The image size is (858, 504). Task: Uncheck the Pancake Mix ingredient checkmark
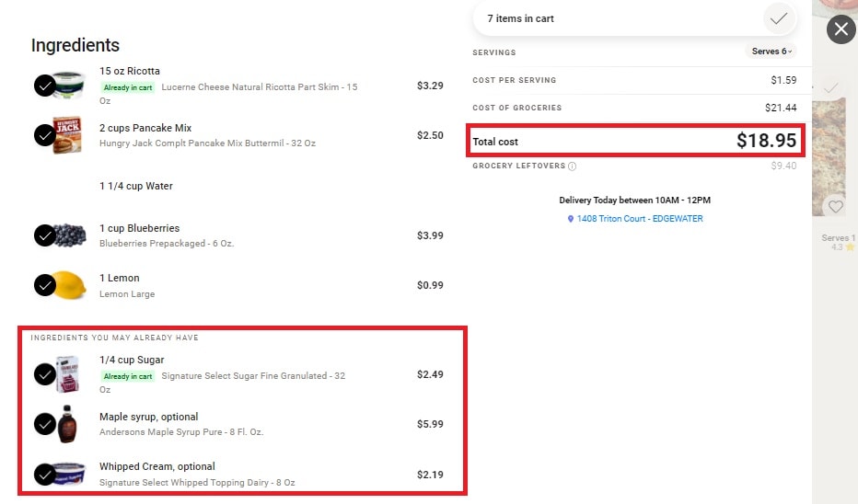click(x=45, y=135)
